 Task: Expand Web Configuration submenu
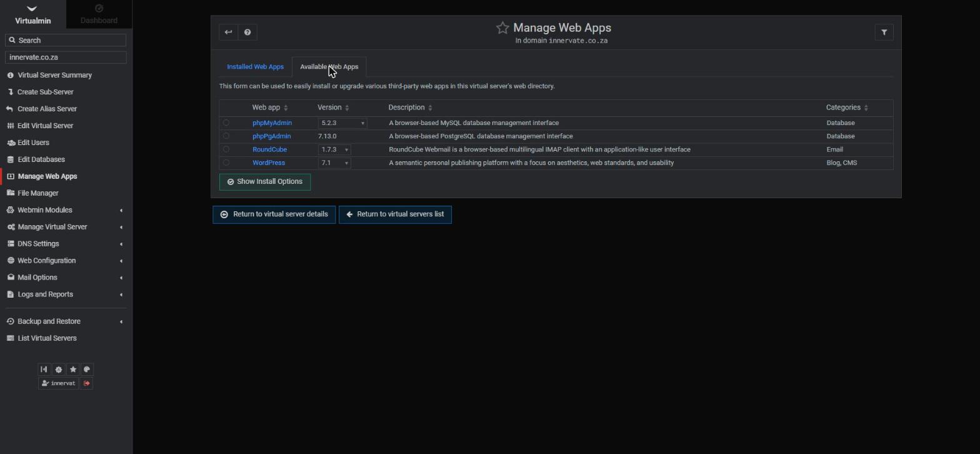(66, 261)
